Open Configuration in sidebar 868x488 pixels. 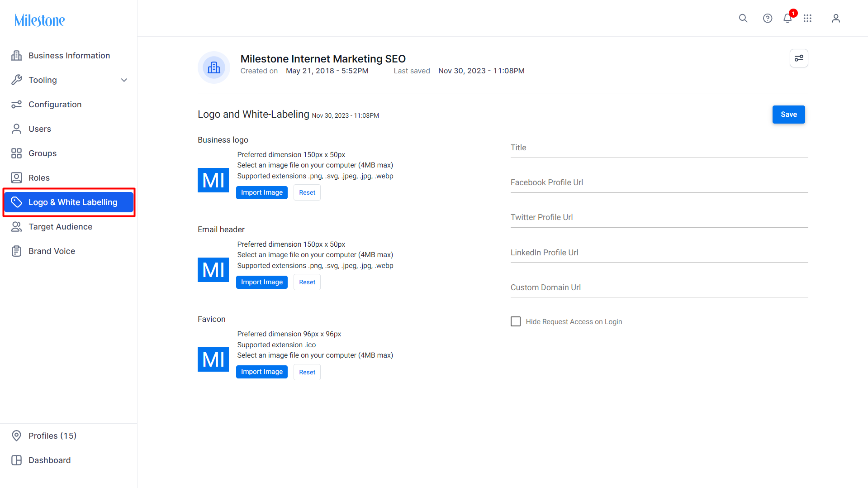coord(69,105)
